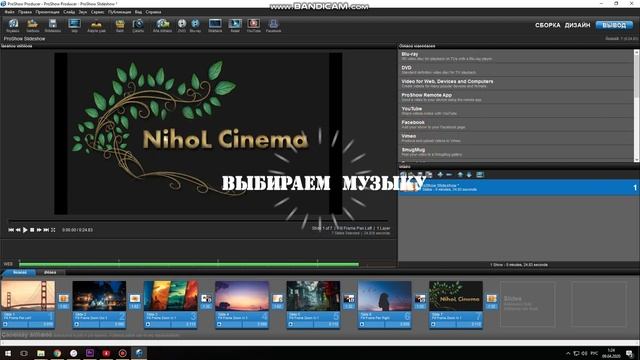
Task: Select slide 7 NihoL Cinema thumbnail
Action: pos(456,296)
